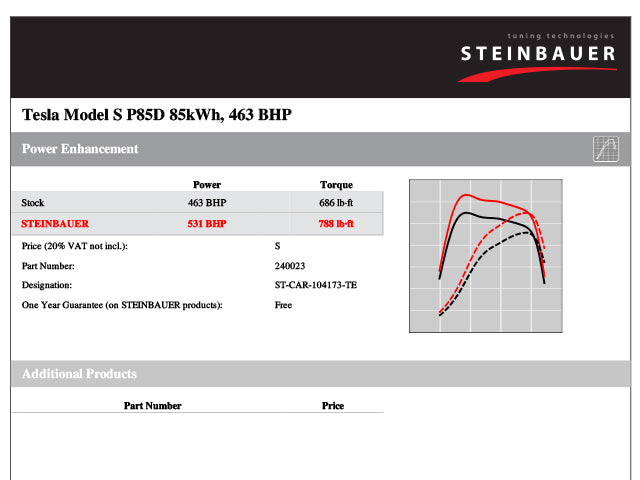
Task: Click the Additional Products section heading
Action: [x=79, y=374]
